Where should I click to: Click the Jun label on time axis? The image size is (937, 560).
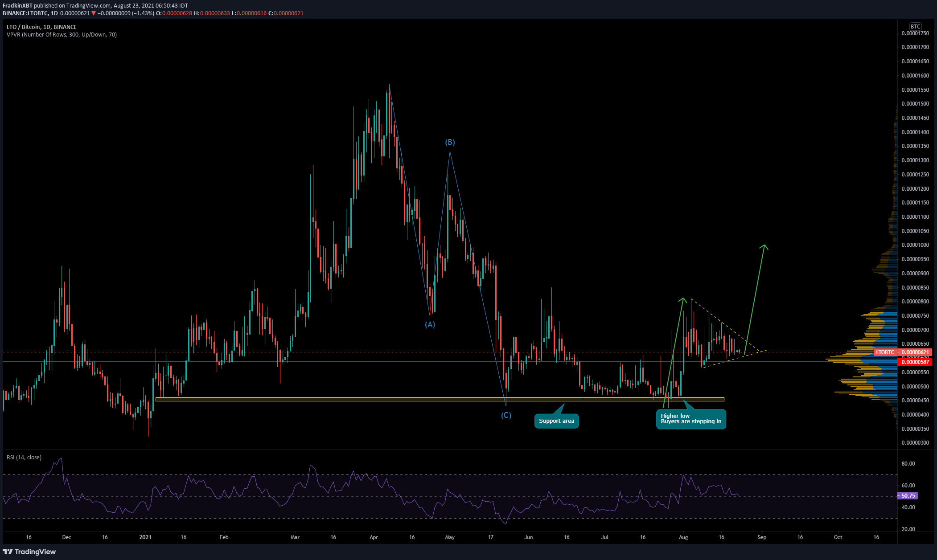pyautogui.click(x=529, y=537)
